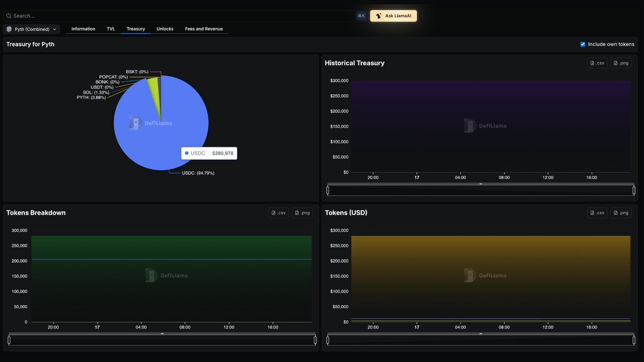Screen dimensions: 644x362
Task: Click the .csv export icon on Historical Treasury
Action: [597, 63]
